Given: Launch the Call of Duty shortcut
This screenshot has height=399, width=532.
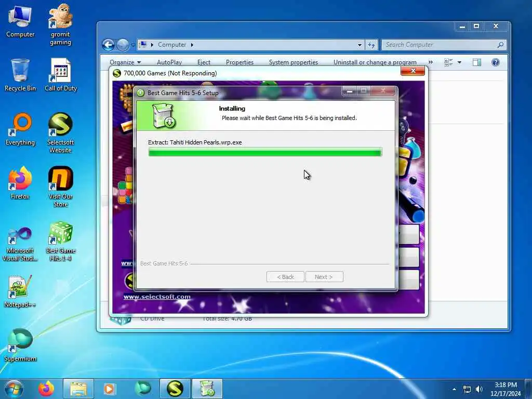Looking at the screenshot, I should pyautogui.click(x=61, y=75).
